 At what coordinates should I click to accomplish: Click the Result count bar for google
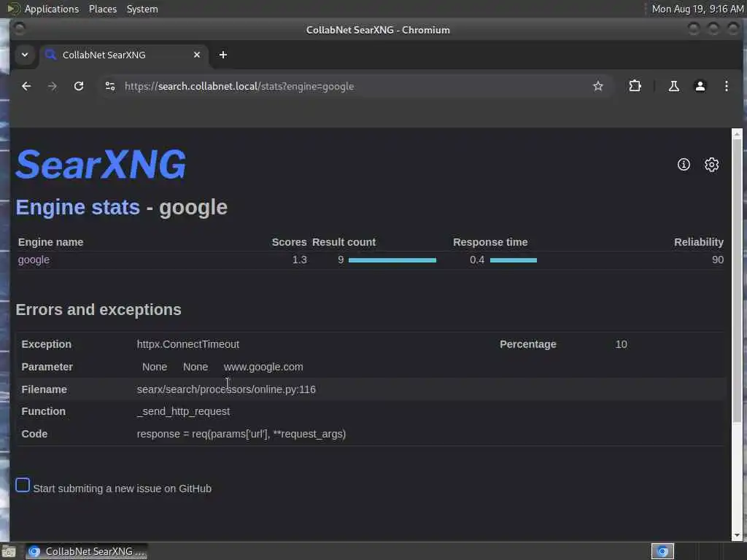pos(392,260)
